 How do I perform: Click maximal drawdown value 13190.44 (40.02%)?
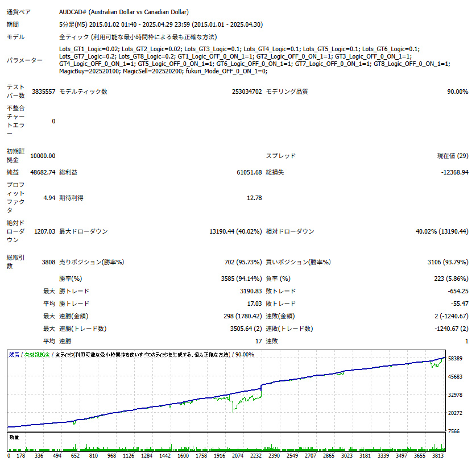(x=235, y=231)
